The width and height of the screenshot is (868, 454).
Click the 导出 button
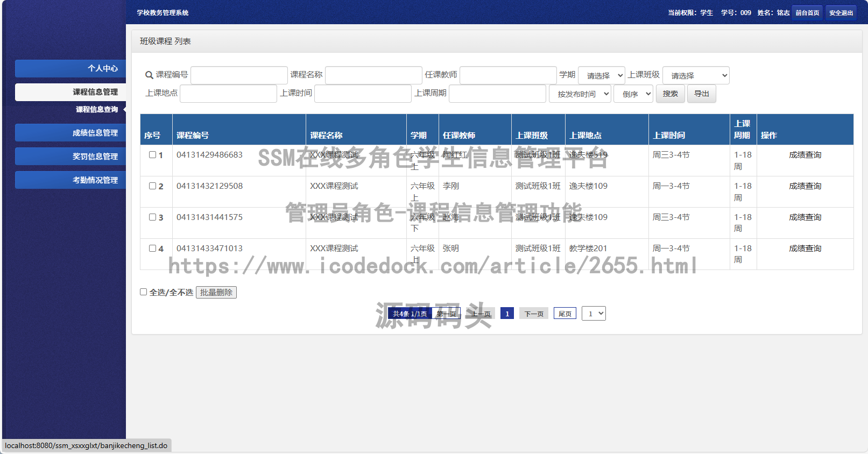click(702, 94)
